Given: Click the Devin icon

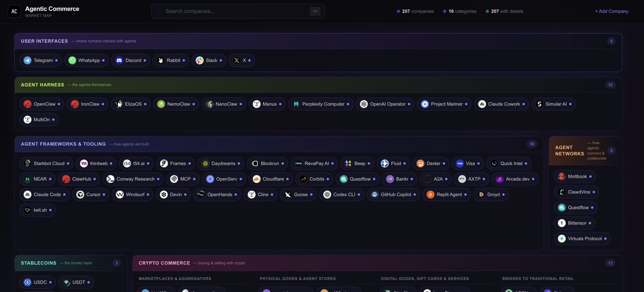Looking at the screenshot, I should tap(164, 195).
